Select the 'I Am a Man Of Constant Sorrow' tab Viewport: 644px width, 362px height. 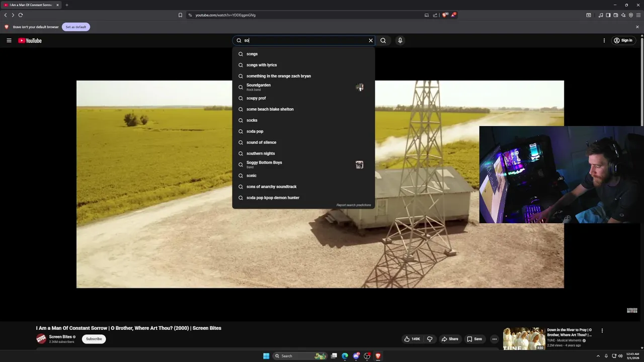pos(32,5)
